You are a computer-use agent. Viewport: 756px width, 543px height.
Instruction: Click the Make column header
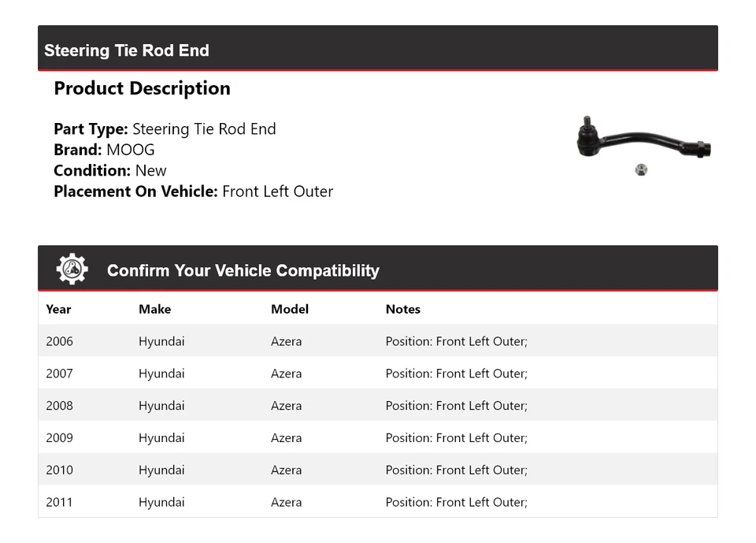pyautogui.click(x=154, y=309)
